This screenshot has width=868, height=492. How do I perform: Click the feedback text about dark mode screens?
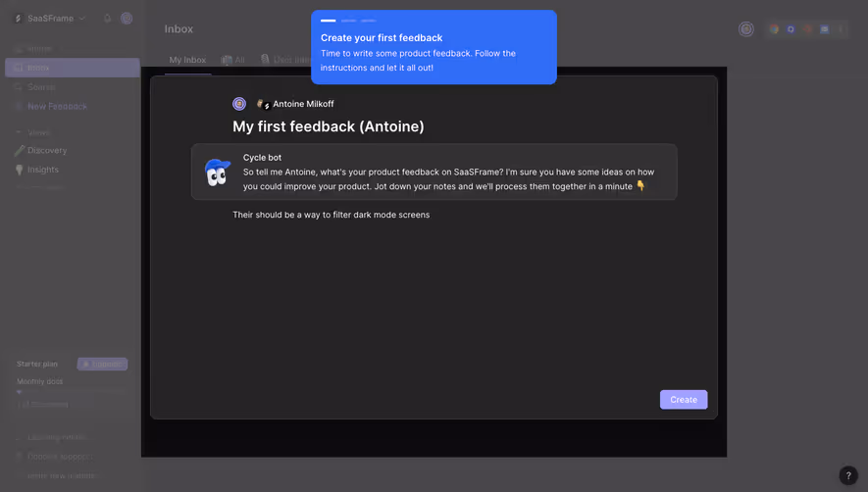332,215
